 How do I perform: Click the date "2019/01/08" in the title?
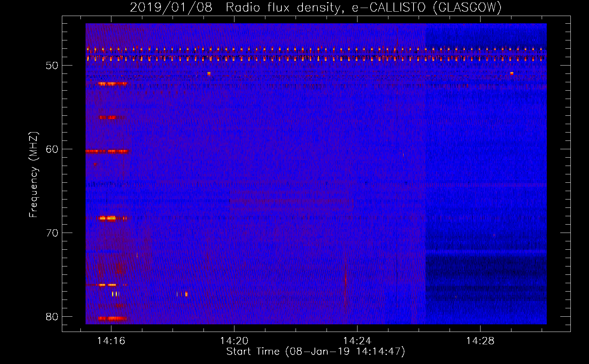(x=171, y=7)
